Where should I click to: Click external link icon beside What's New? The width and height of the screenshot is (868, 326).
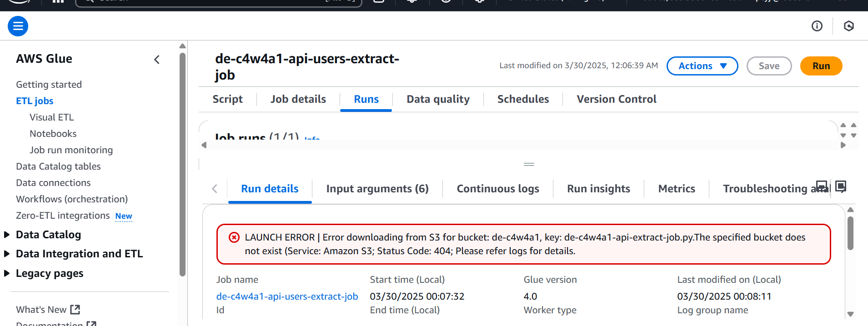75,310
